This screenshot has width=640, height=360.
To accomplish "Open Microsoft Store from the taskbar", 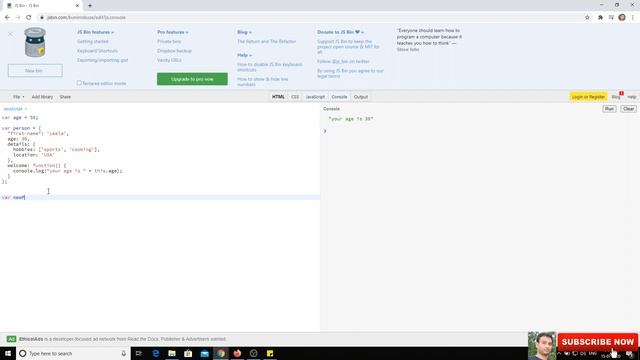I will point(188,353).
